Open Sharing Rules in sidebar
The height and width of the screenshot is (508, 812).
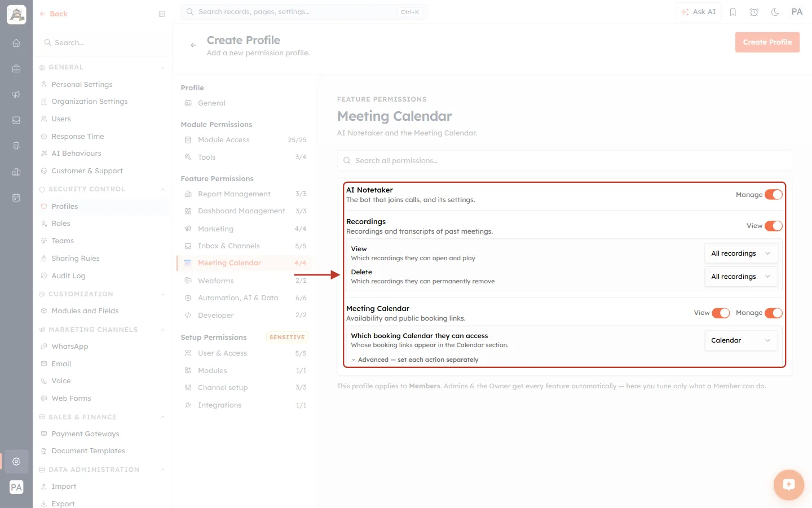pyautogui.click(x=76, y=259)
